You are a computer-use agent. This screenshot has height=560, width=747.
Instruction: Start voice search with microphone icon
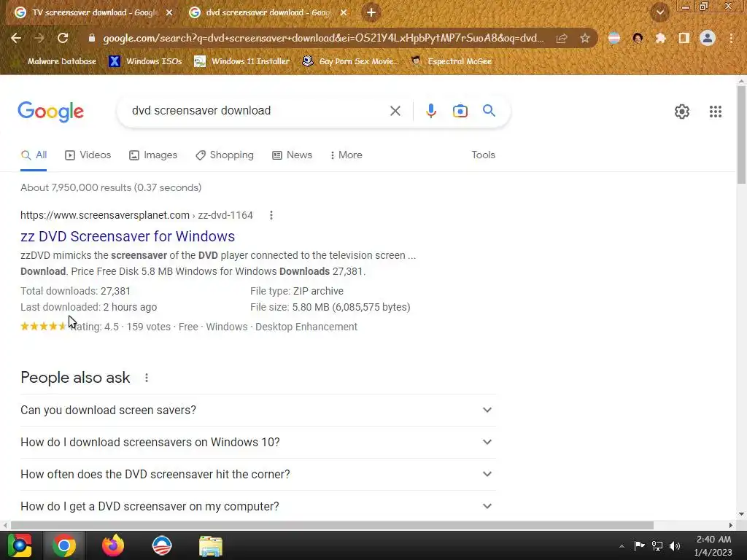point(430,111)
